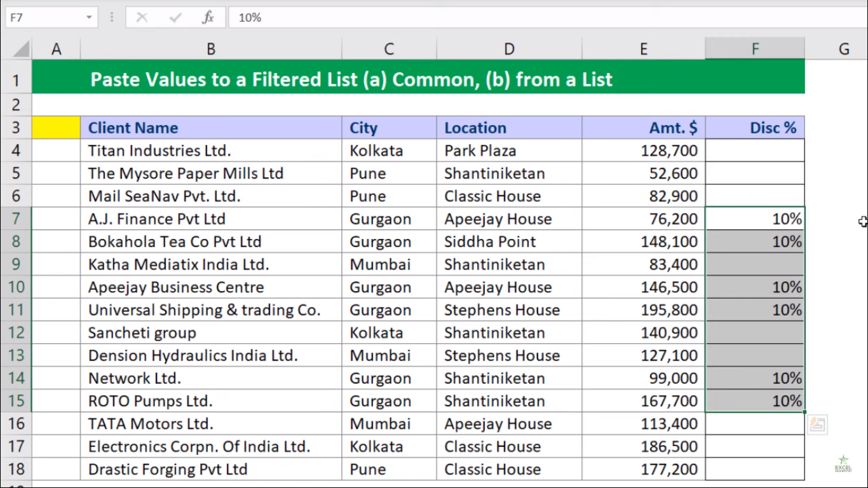Screen dimensions: 868x488
Task: Select The Mysore Paper Mills Ltd cell
Action: (x=211, y=173)
